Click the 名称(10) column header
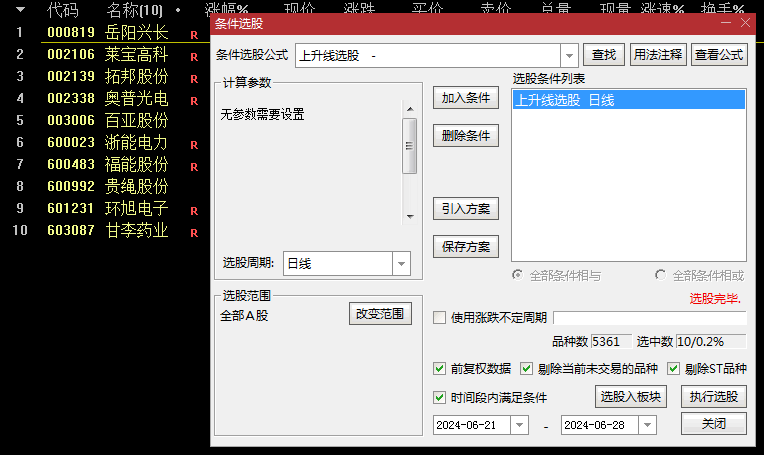764x455 pixels. [x=134, y=9]
